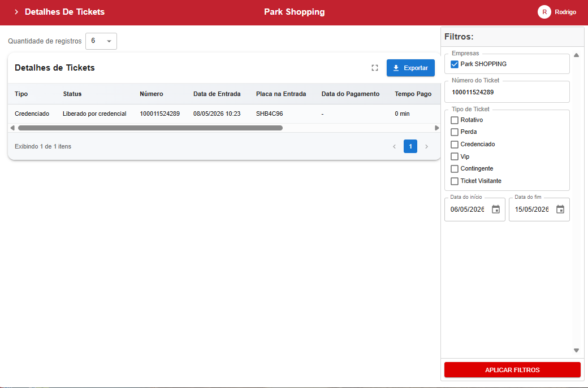Click the Número do Ticket input field

[x=507, y=92]
